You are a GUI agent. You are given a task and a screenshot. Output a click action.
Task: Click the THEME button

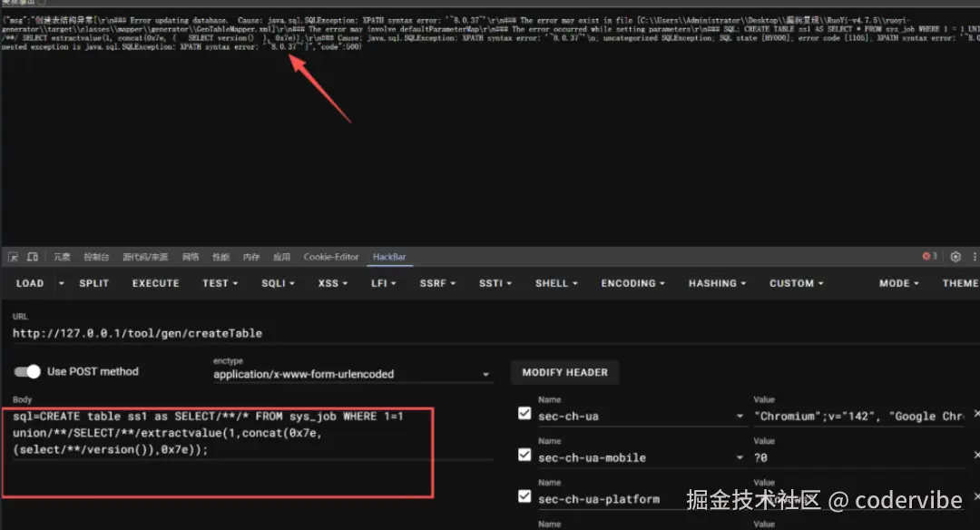[960, 283]
